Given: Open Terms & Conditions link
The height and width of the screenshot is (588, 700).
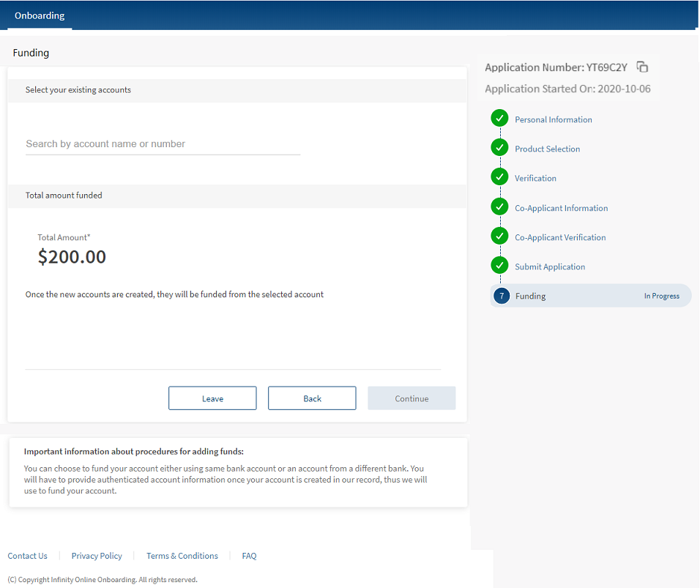Looking at the screenshot, I should (x=182, y=556).
